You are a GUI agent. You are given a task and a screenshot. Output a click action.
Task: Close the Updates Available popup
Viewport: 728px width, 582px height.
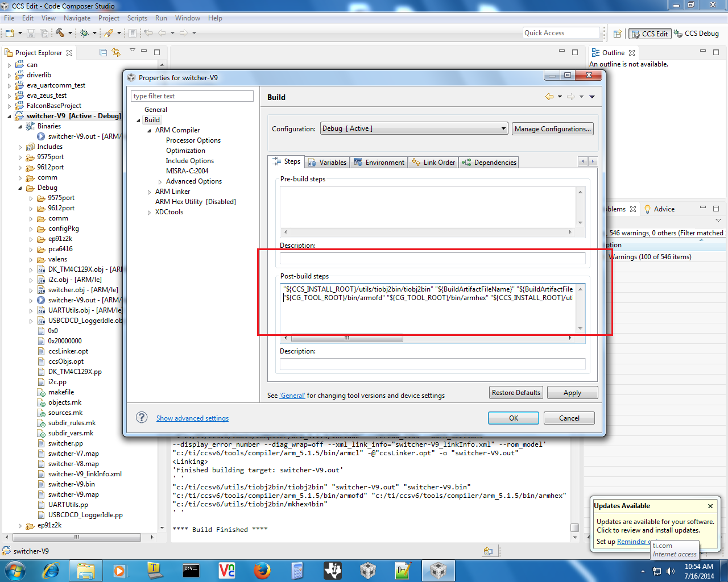[710, 506]
